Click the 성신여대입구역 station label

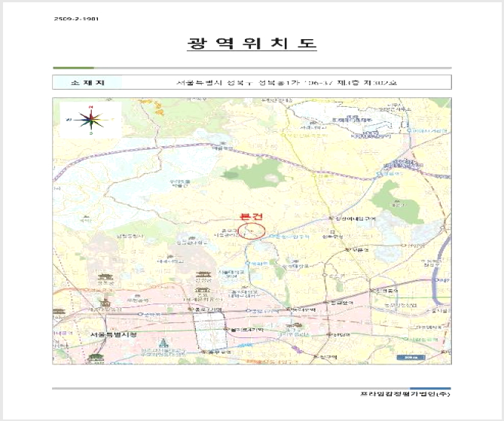[x=356, y=218]
